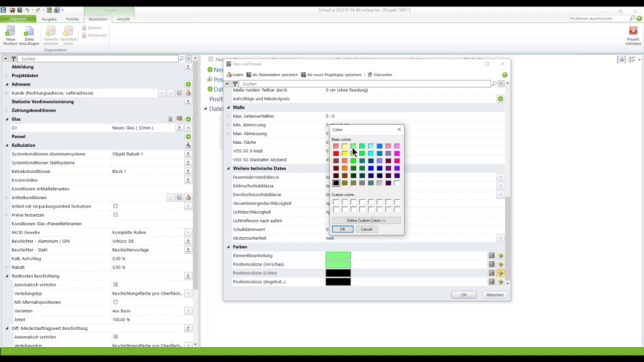Toggle Mit Alternativpositionen checkbox

click(x=115, y=302)
